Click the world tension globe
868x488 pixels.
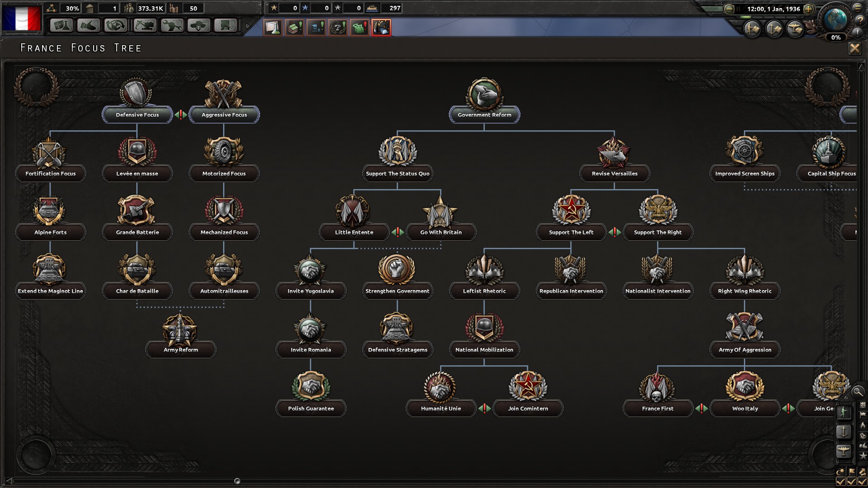[x=835, y=19]
